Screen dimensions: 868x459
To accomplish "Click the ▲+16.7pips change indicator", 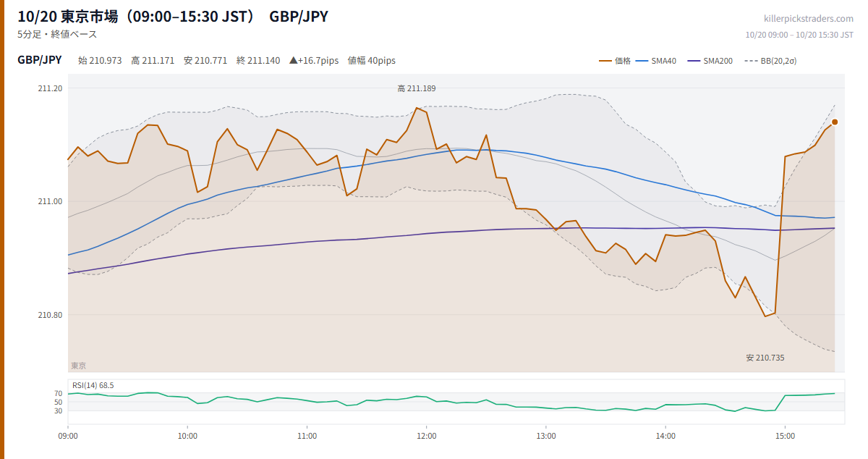I will pyautogui.click(x=314, y=61).
